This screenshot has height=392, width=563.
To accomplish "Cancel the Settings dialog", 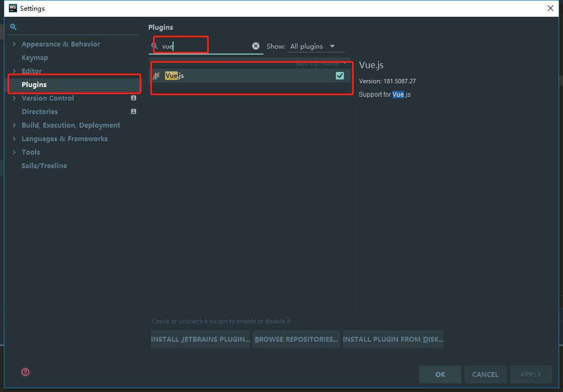I will click(485, 374).
